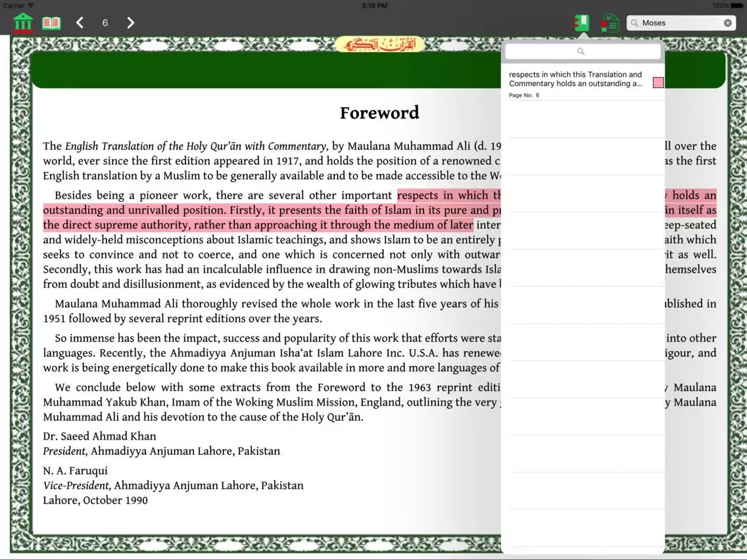Open the book reading view icon
The image size is (747, 560).
pyautogui.click(x=51, y=23)
